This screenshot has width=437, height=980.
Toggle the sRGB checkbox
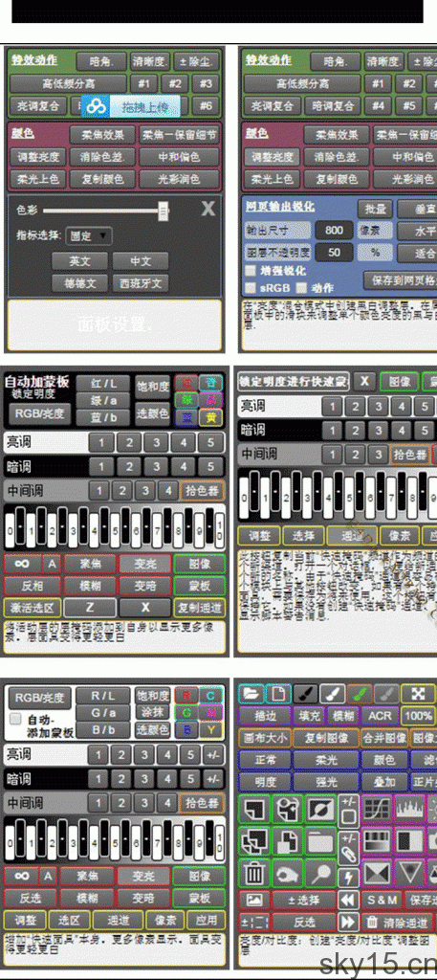point(251,288)
